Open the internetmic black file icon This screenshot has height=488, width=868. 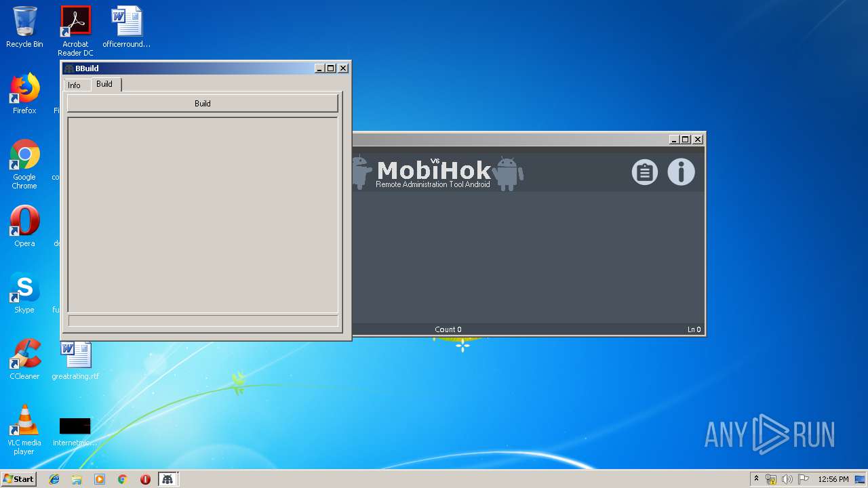(x=75, y=432)
